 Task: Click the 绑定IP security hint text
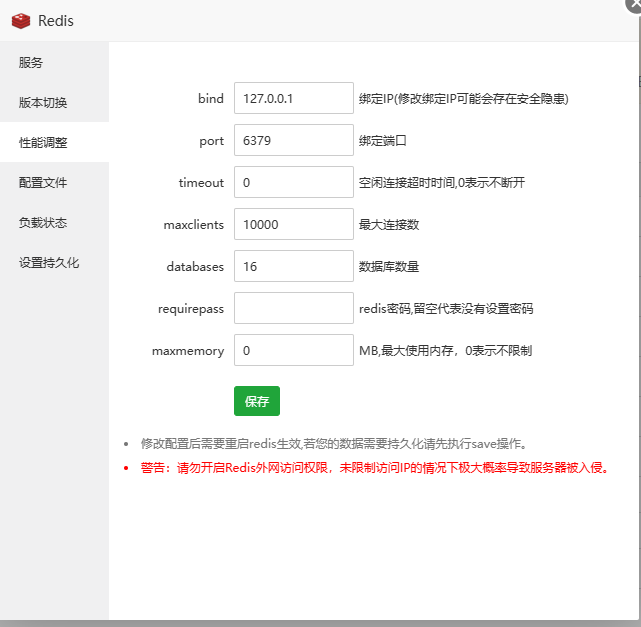tap(464, 99)
